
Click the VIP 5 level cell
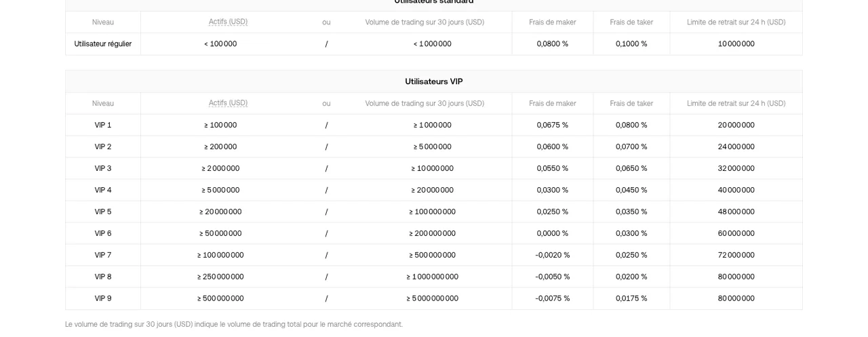click(x=103, y=212)
